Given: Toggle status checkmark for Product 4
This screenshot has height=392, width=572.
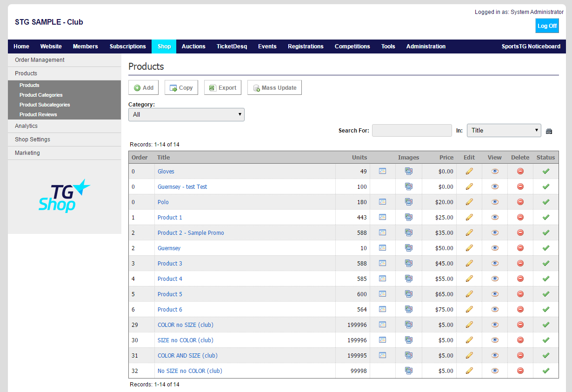Looking at the screenshot, I should click(x=545, y=279).
